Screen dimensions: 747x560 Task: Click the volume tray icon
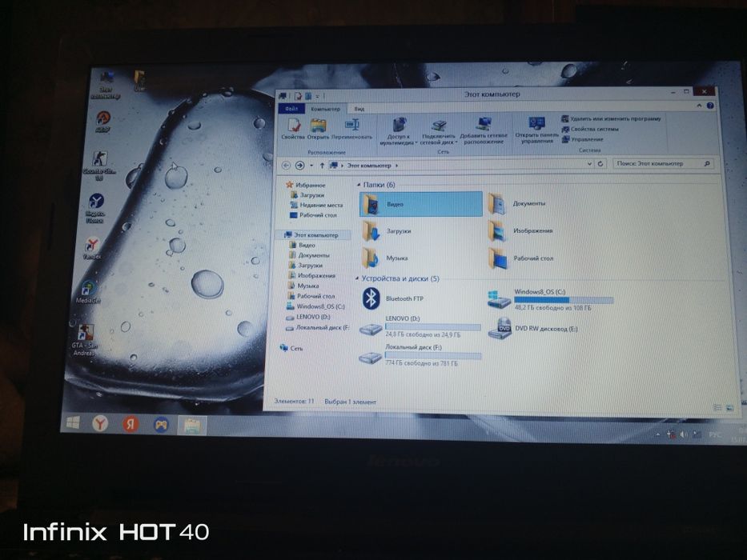coord(684,434)
